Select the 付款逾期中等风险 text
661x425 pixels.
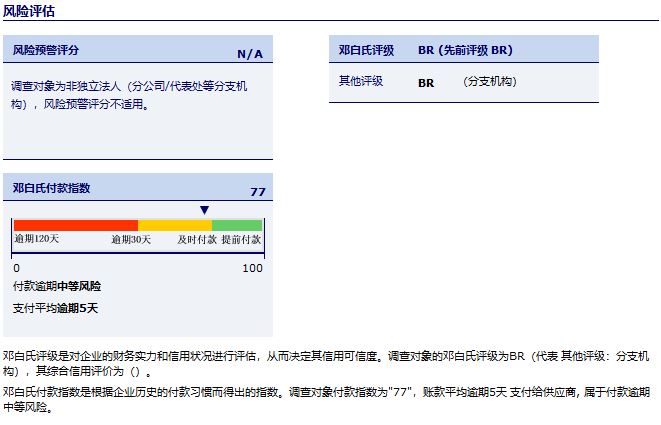(57, 286)
